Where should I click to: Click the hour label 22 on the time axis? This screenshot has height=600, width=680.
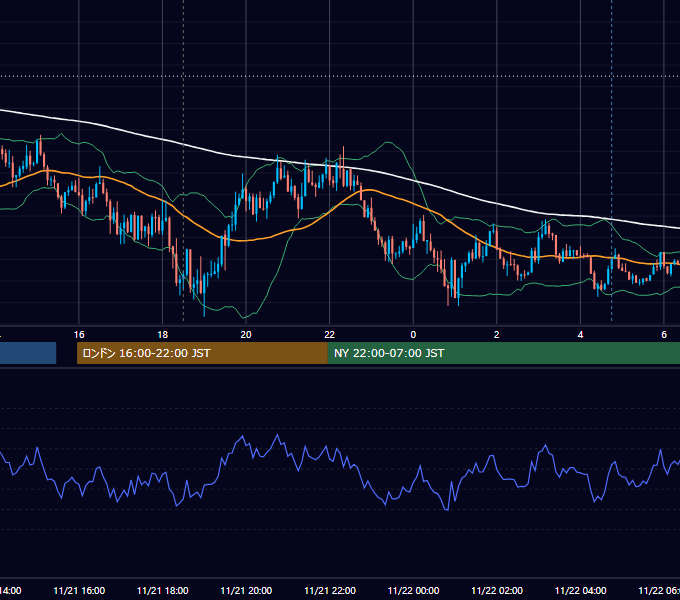pos(330,334)
